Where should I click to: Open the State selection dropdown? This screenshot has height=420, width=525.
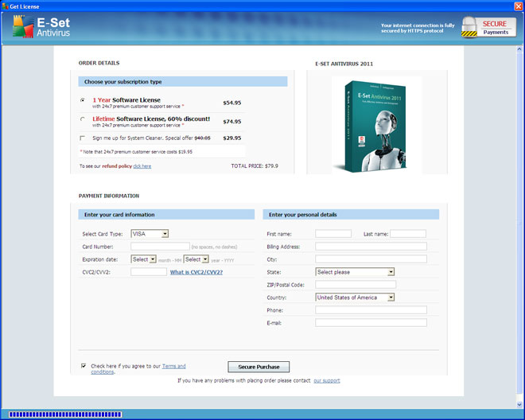coord(355,272)
